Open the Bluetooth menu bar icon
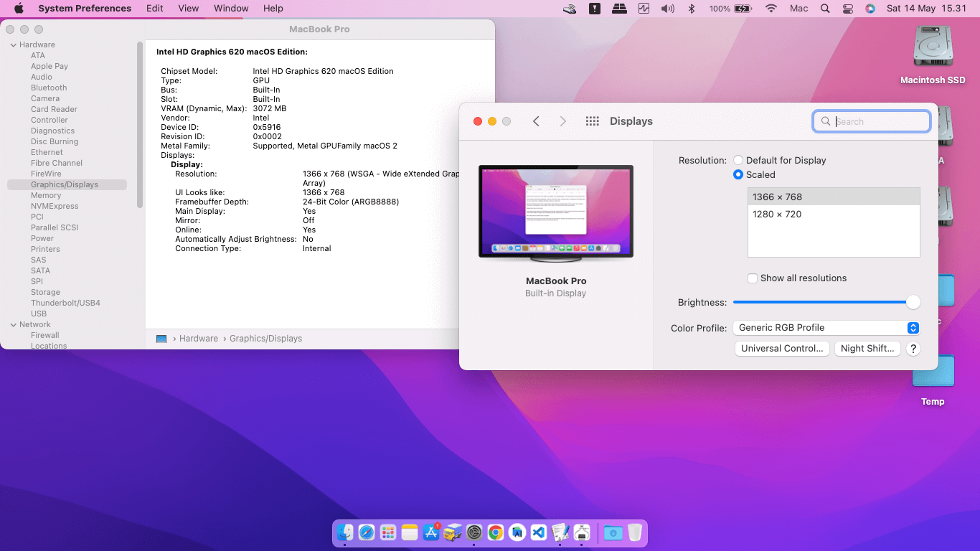Screen dimensions: 980x551 (x=692, y=9)
